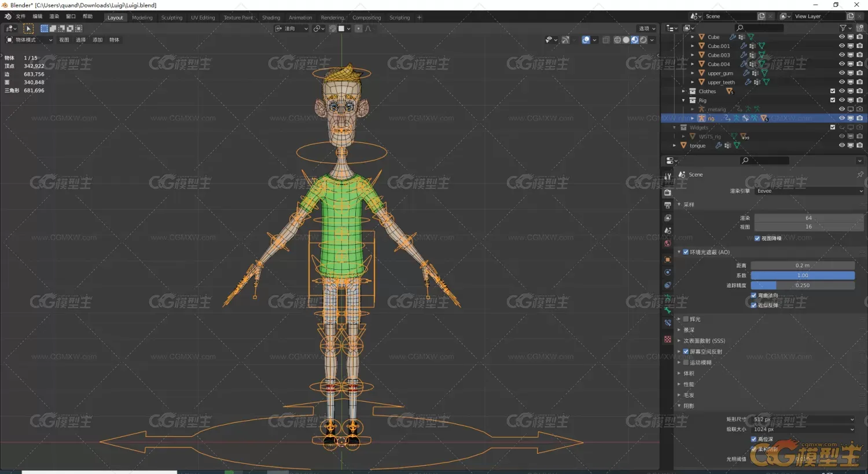Adjust the 系数 1.00 slider
Viewport: 868px width, 474px height.
click(x=803, y=275)
